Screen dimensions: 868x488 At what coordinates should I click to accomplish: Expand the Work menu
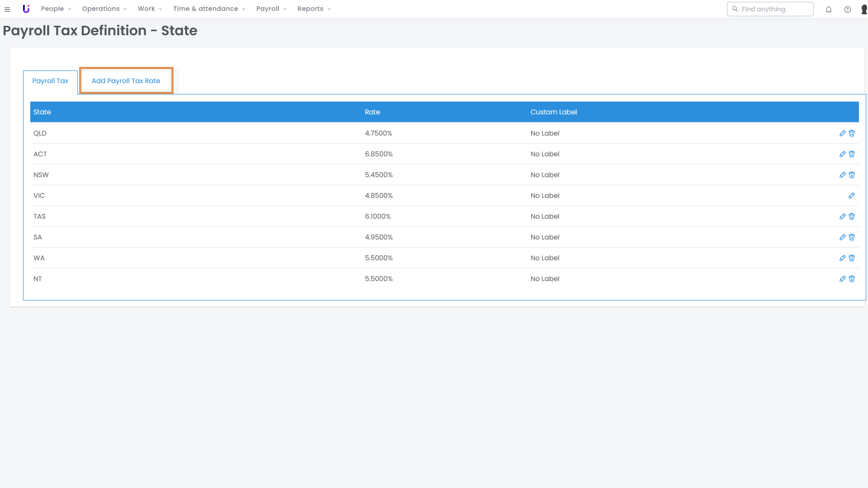150,9
